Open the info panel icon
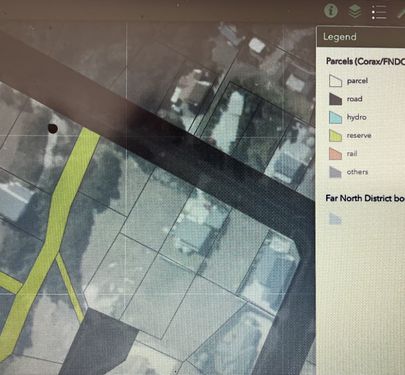This screenshot has width=405, height=375. click(331, 11)
